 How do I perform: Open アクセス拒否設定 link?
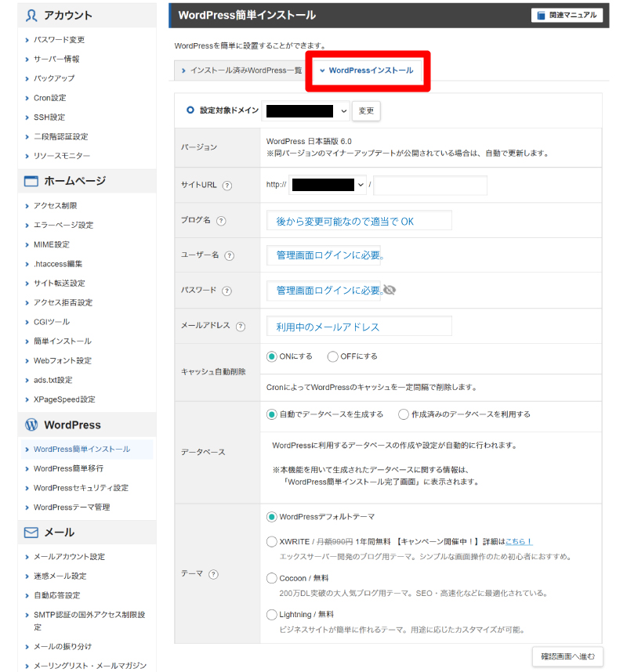click(63, 302)
